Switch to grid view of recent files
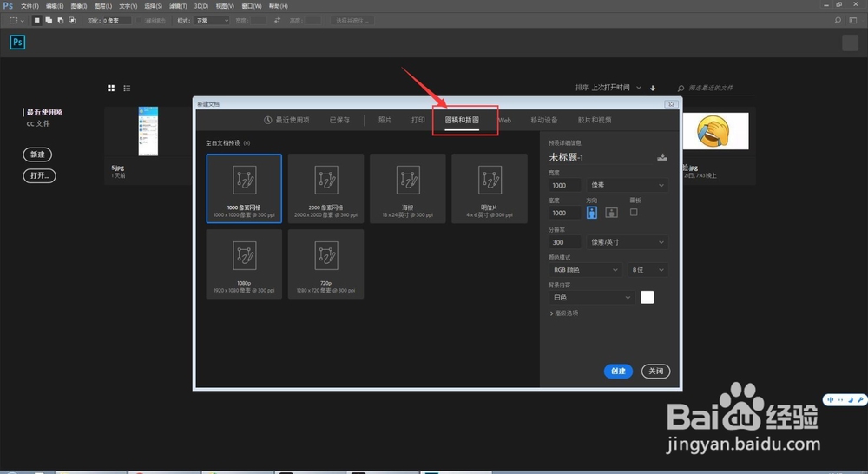 click(111, 88)
